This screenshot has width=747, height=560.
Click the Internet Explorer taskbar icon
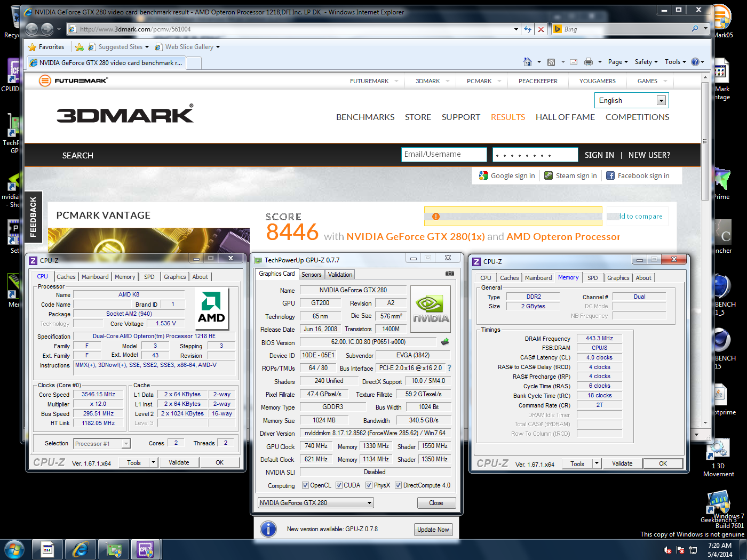click(80, 549)
